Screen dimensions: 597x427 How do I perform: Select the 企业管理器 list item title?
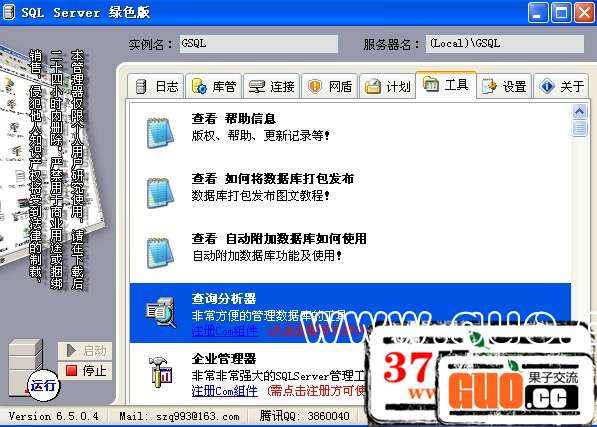[x=223, y=358]
